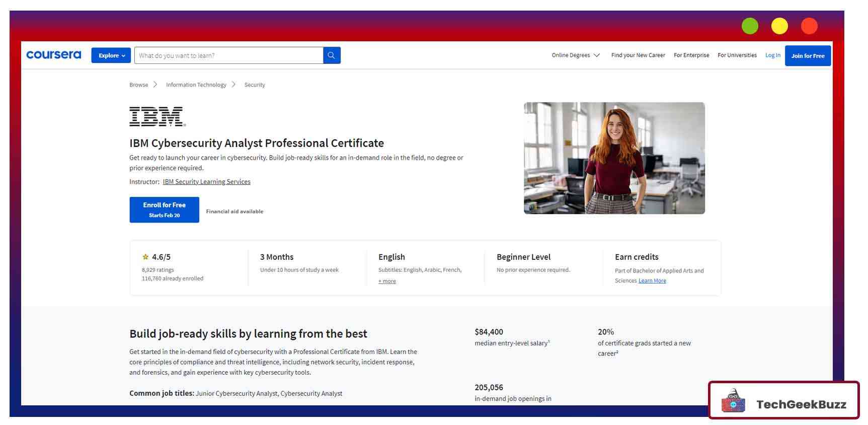This screenshot has width=868, height=425.
Task: Focus the 'What do you want to learn?' field
Action: 229,55
